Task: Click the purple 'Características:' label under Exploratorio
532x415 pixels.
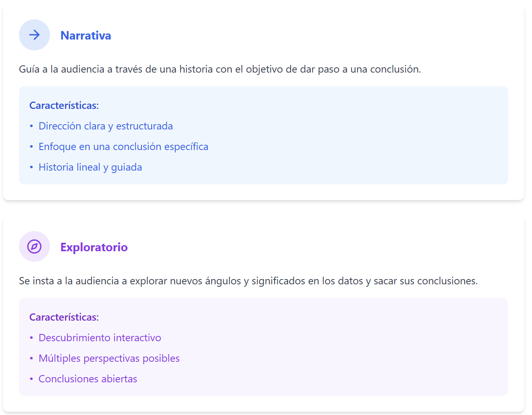Action: [x=64, y=317]
